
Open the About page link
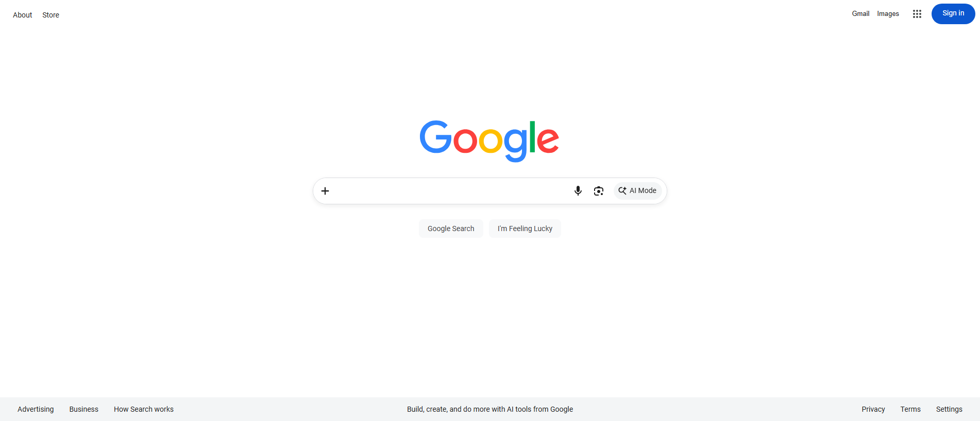pos(23,15)
